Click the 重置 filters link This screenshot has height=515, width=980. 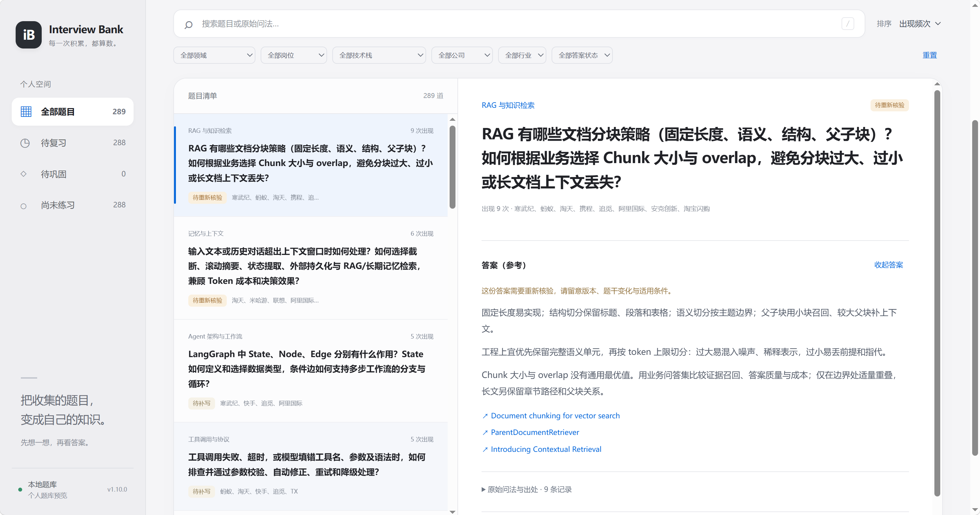tap(930, 55)
